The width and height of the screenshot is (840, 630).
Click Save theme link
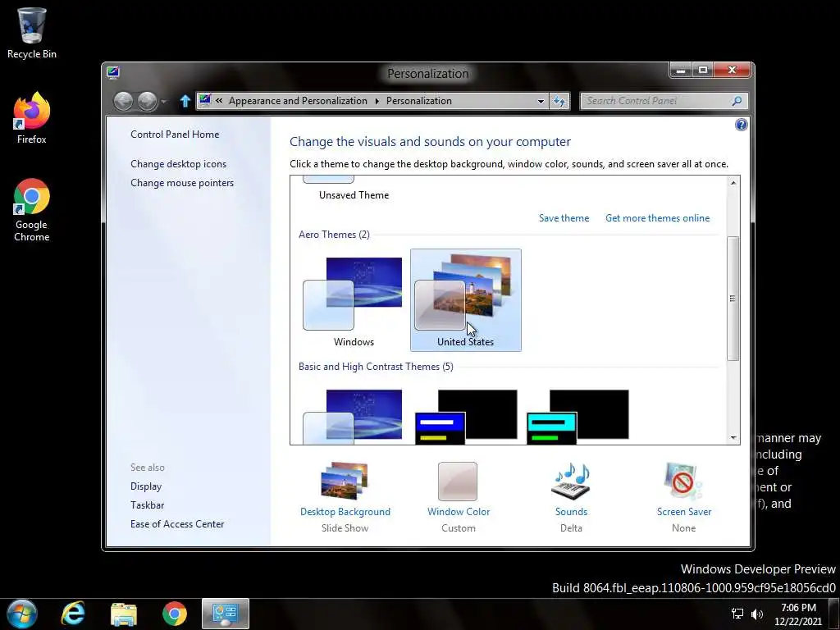coord(564,218)
